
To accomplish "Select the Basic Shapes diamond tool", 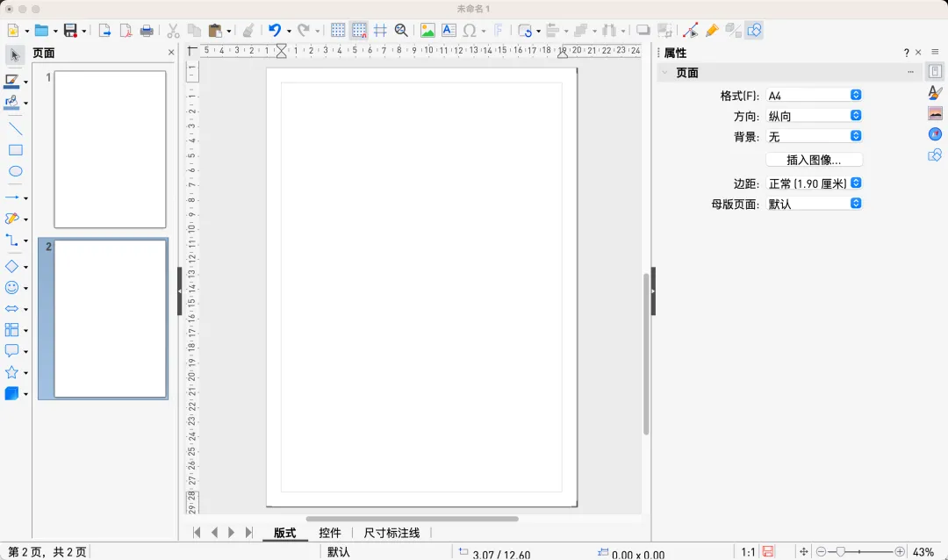I will point(11,266).
